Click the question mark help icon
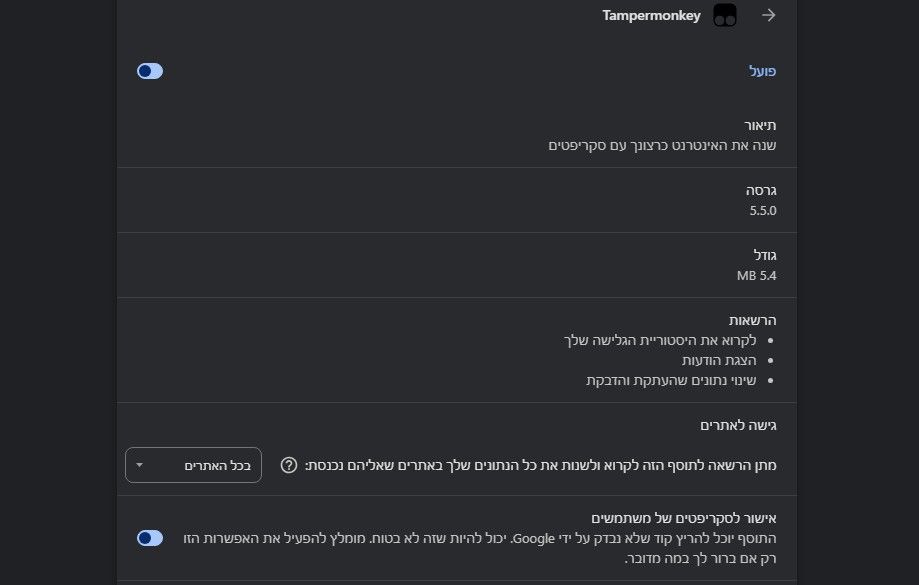Viewport: 919px width, 585px height. point(289,465)
